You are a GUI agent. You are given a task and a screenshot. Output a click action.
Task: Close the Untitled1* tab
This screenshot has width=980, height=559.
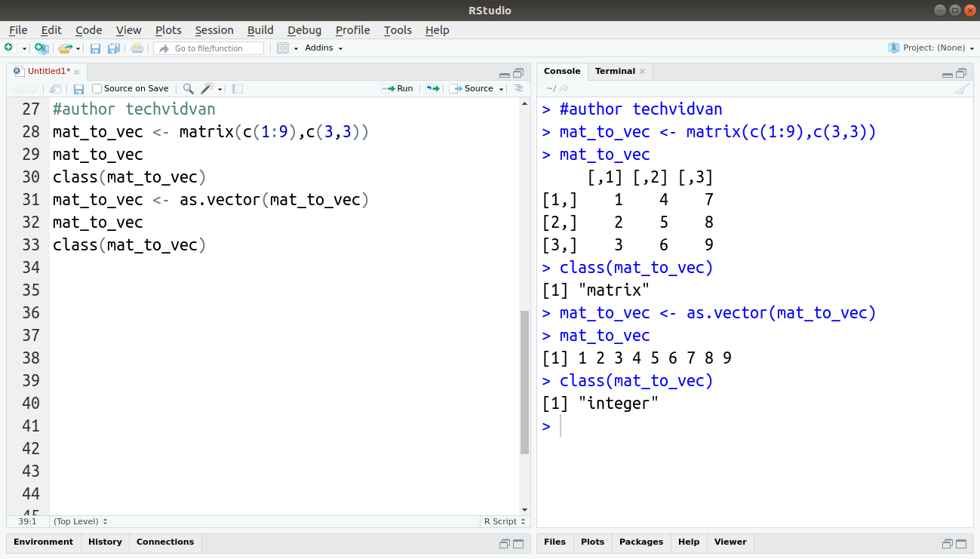(77, 72)
